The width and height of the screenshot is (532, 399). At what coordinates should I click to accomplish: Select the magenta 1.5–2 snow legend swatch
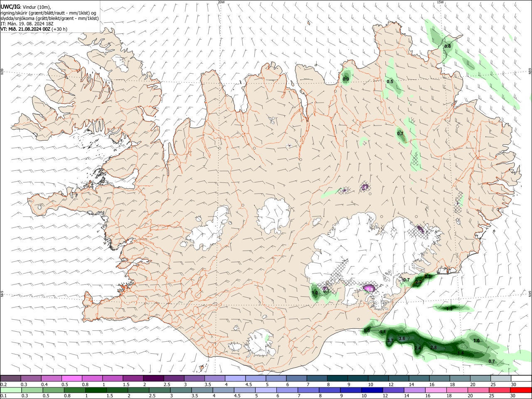click(x=133, y=378)
